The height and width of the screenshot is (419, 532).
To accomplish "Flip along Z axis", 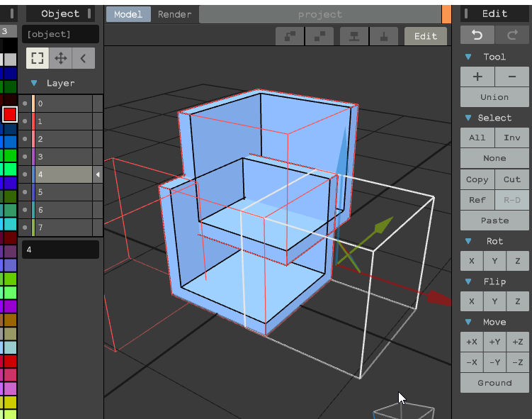I will click(x=518, y=301).
